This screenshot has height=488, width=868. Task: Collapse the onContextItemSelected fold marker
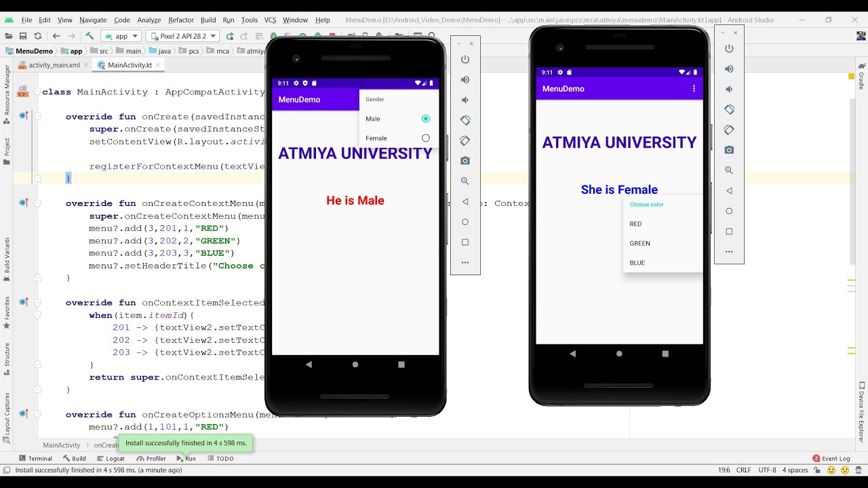point(38,303)
